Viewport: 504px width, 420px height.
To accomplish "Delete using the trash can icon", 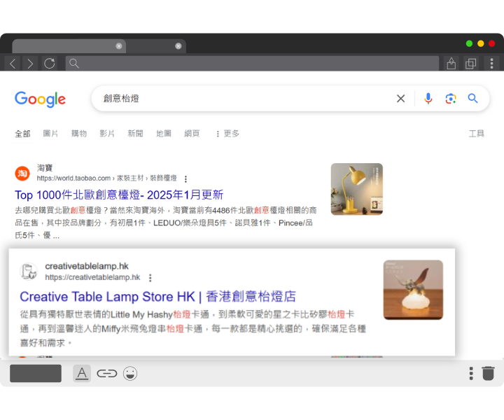I will pos(488,373).
